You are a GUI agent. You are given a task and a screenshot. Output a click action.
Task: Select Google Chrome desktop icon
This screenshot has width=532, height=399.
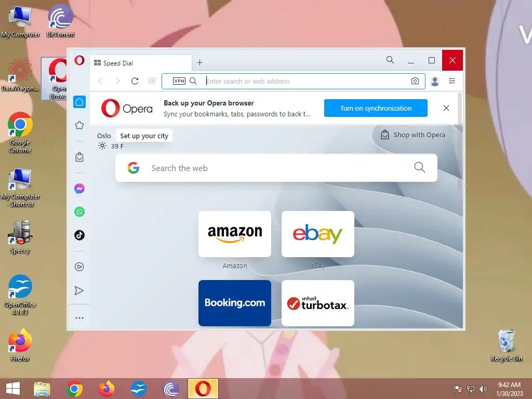pyautogui.click(x=20, y=133)
